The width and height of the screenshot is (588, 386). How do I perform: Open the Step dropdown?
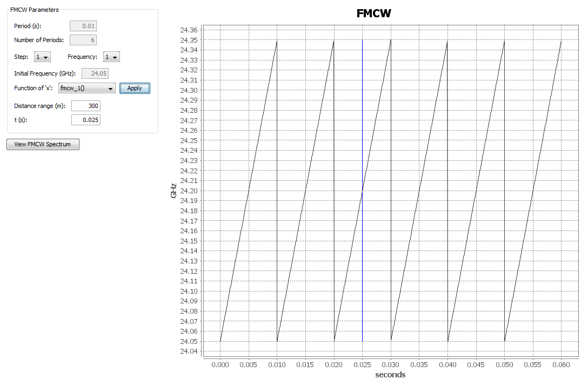coord(42,57)
